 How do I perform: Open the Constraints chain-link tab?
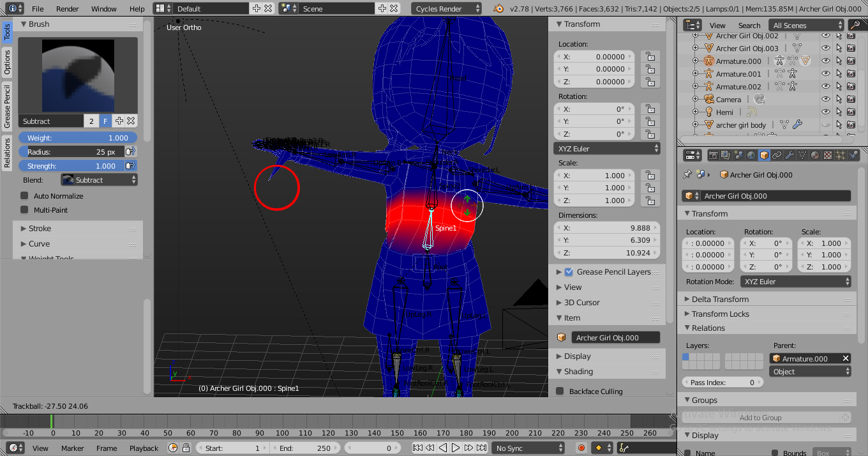tap(777, 155)
